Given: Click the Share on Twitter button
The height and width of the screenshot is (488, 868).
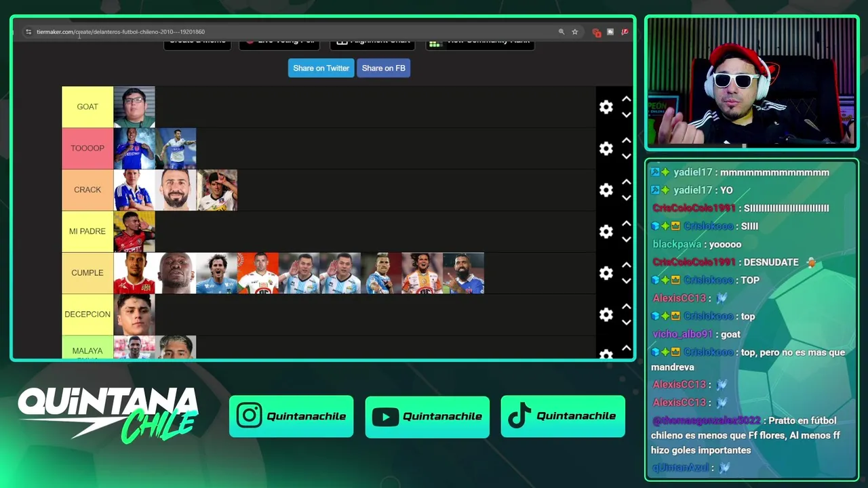Looking at the screenshot, I should click(321, 68).
